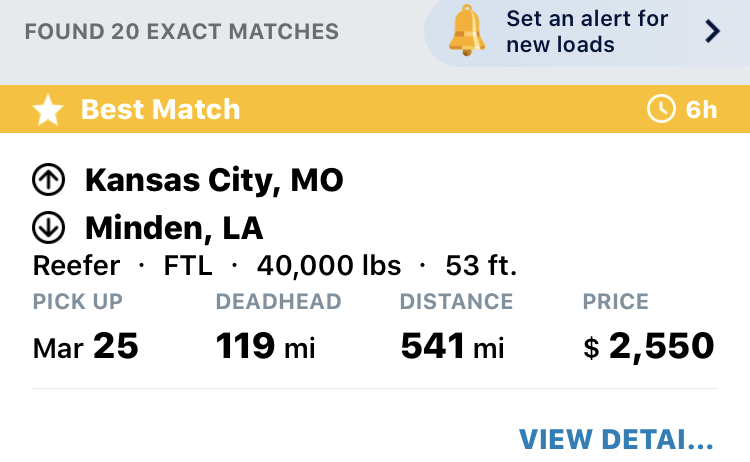Open View Details link for this load
Image resolution: width=750 pixels, height=462 pixels.
coord(616,439)
